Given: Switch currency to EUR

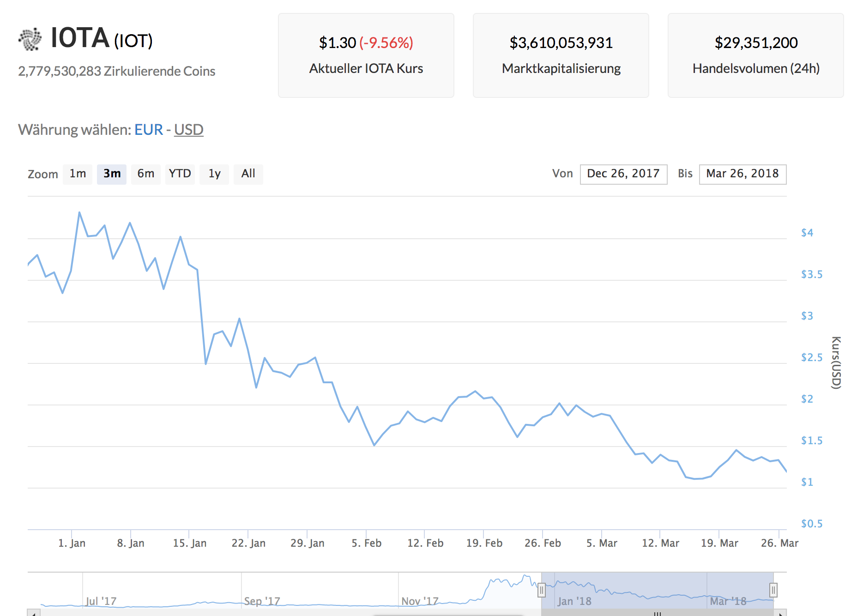Looking at the screenshot, I should click(149, 130).
